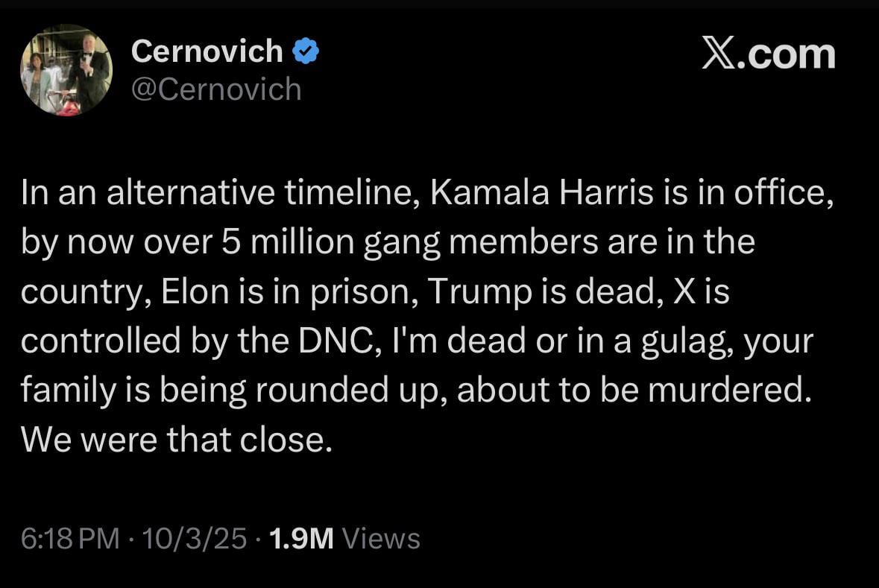
Task: Click the blue verified checkmark badge
Action: 306,51
